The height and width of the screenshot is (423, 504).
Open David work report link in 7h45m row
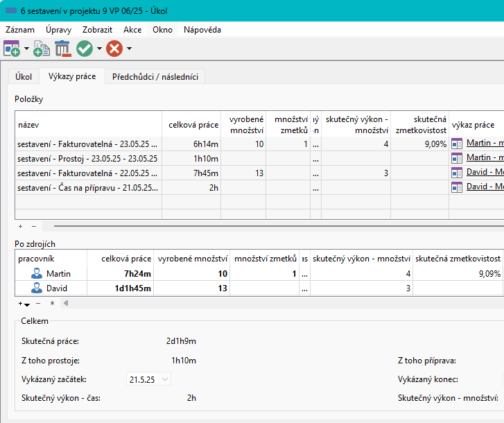(x=485, y=172)
